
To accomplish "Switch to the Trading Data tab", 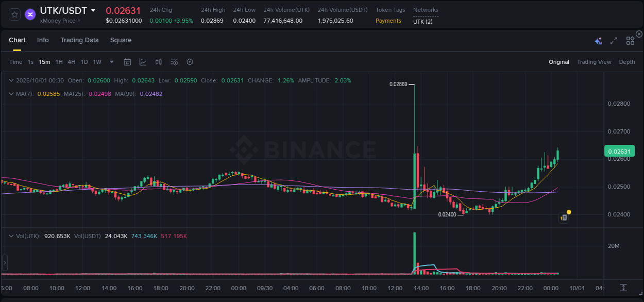I will [x=79, y=40].
